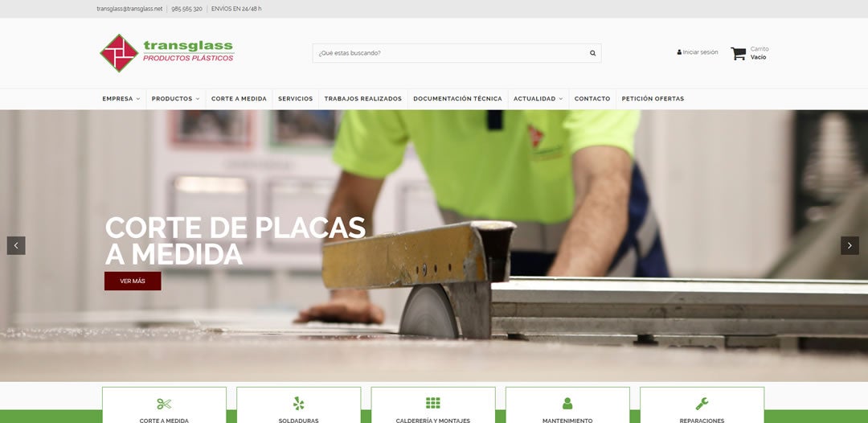868x423 pixels.
Task: Go to the Contacto page
Action: click(x=592, y=99)
